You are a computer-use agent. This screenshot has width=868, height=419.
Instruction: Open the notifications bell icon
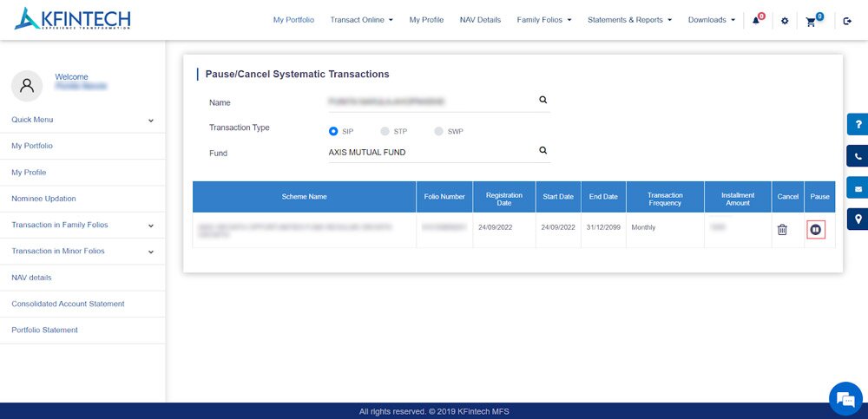click(x=756, y=20)
